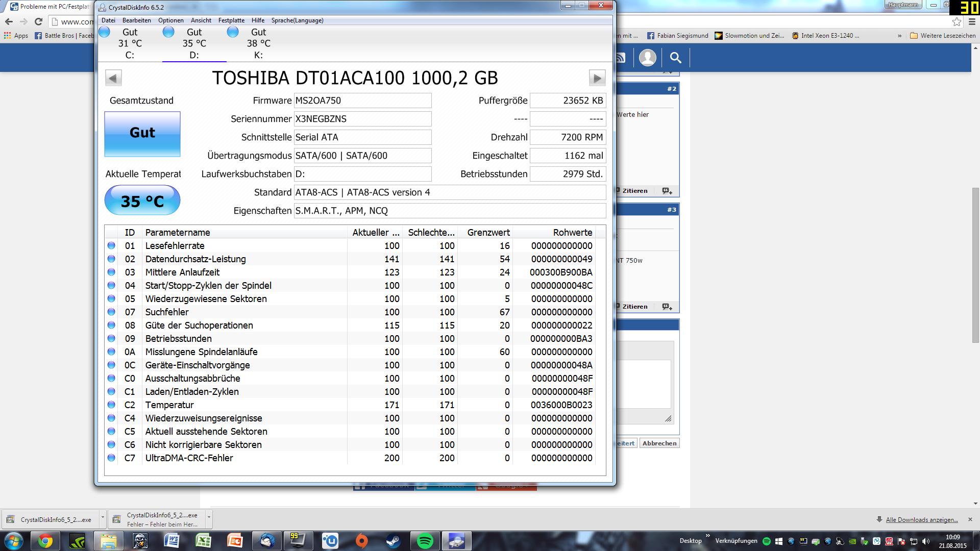Image resolution: width=980 pixels, height=551 pixels.
Task: Select the K: drive tab
Action: tap(258, 43)
